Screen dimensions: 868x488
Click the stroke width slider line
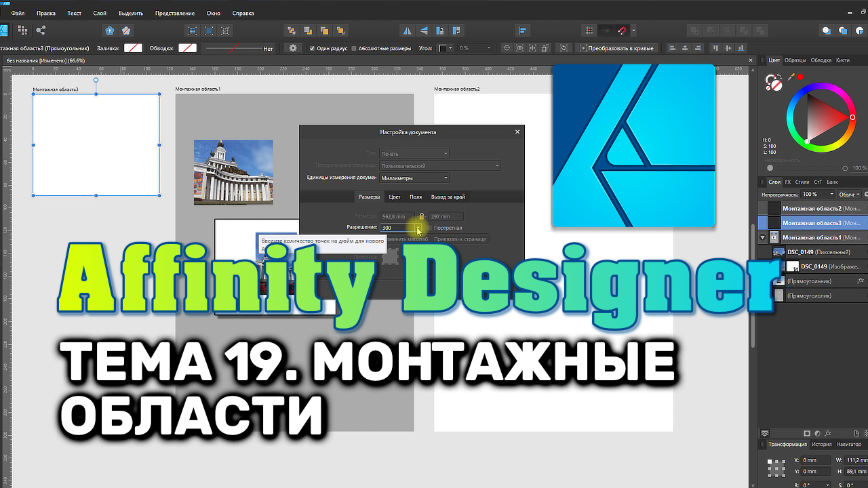(233, 48)
